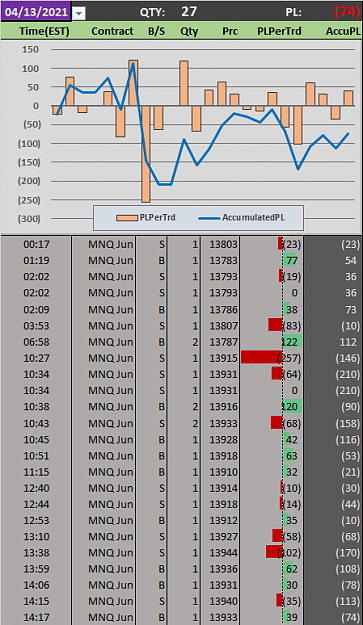Screen dimensions: 363x625
Task: Select price cell 13915
Action: click(x=220, y=358)
